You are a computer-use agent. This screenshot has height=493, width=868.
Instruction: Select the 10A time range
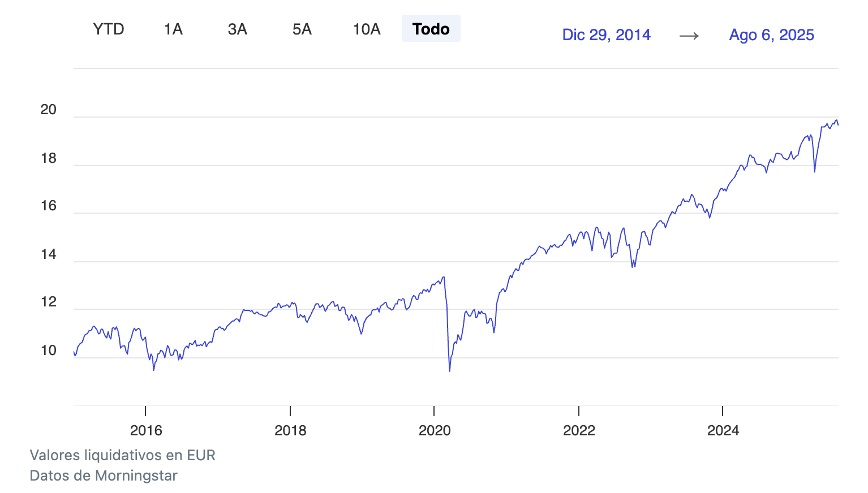click(x=367, y=29)
